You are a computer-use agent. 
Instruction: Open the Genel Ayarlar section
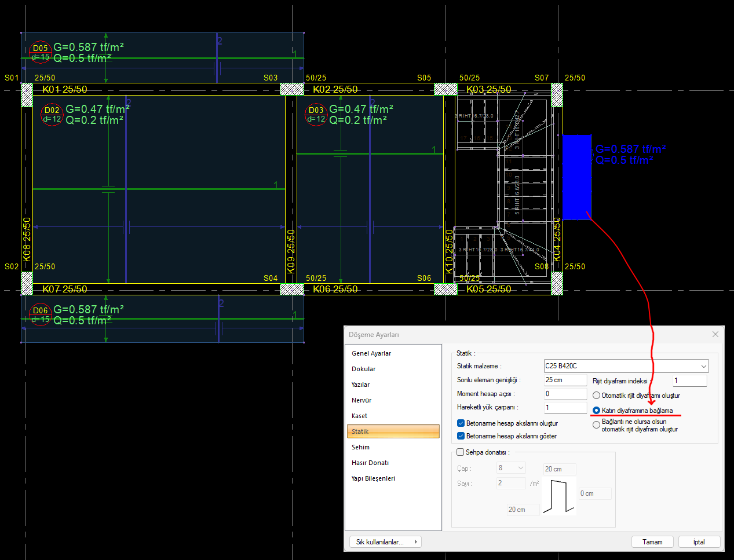click(x=371, y=353)
